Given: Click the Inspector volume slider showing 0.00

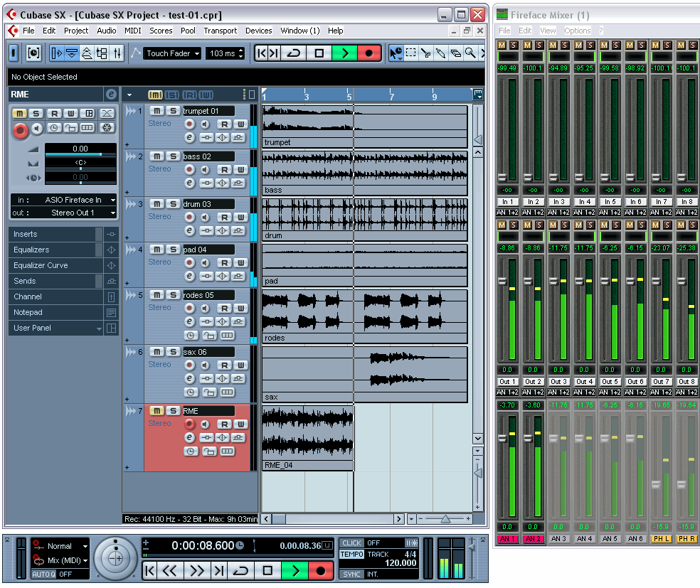Looking at the screenshot, I should (80, 150).
